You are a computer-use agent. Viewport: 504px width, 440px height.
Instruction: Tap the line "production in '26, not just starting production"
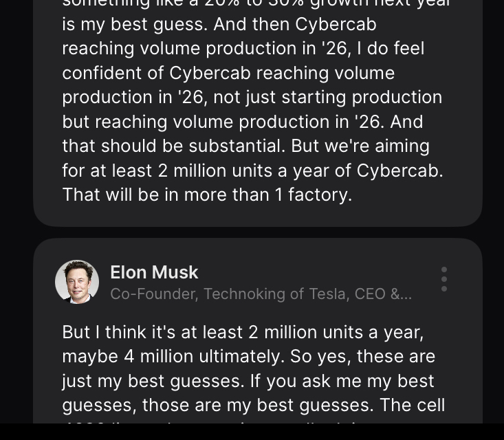coord(252,97)
